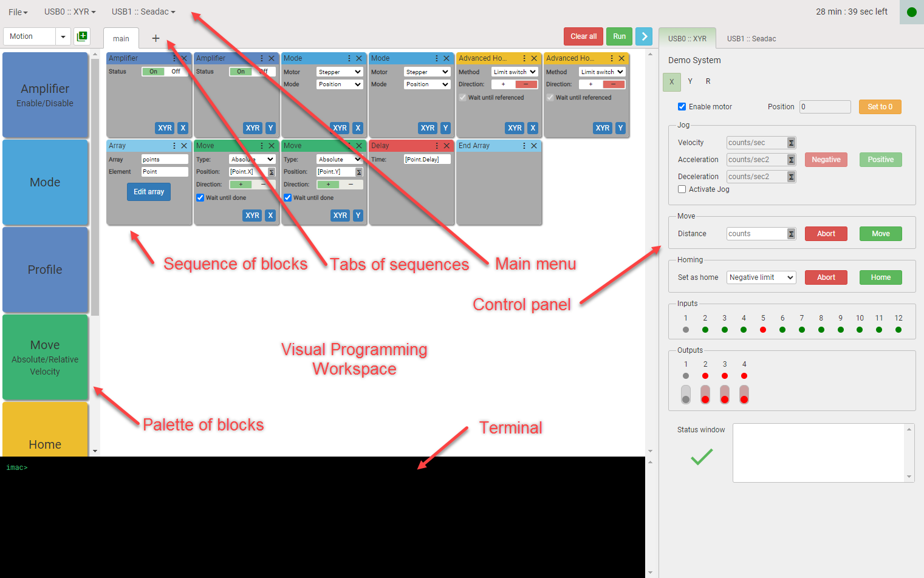This screenshot has height=578, width=924.
Task: Click the green checkmark status icon
Action: pyautogui.click(x=702, y=457)
